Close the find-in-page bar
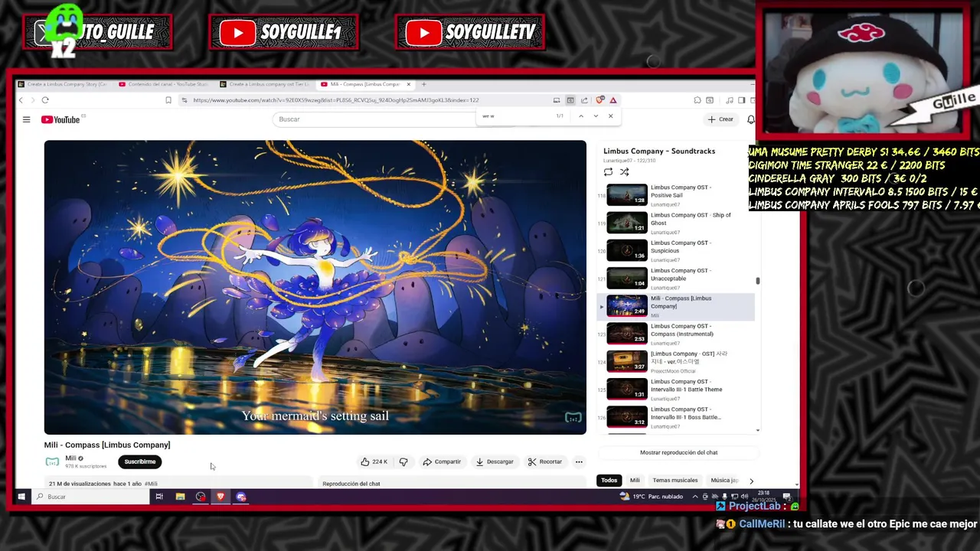 tap(610, 116)
